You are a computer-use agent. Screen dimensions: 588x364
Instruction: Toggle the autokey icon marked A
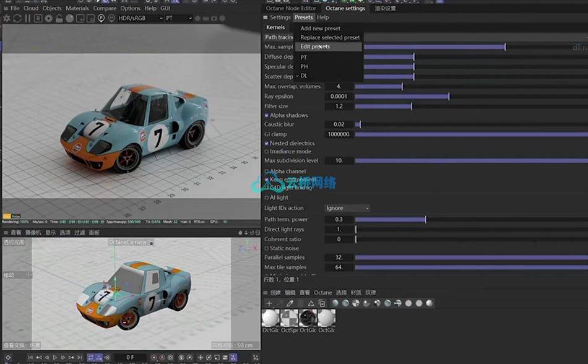tap(162, 358)
